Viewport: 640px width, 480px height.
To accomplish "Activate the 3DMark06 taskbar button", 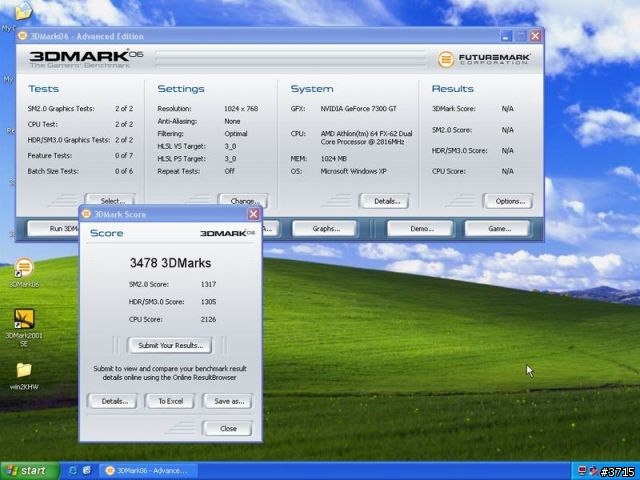I will (x=148, y=471).
